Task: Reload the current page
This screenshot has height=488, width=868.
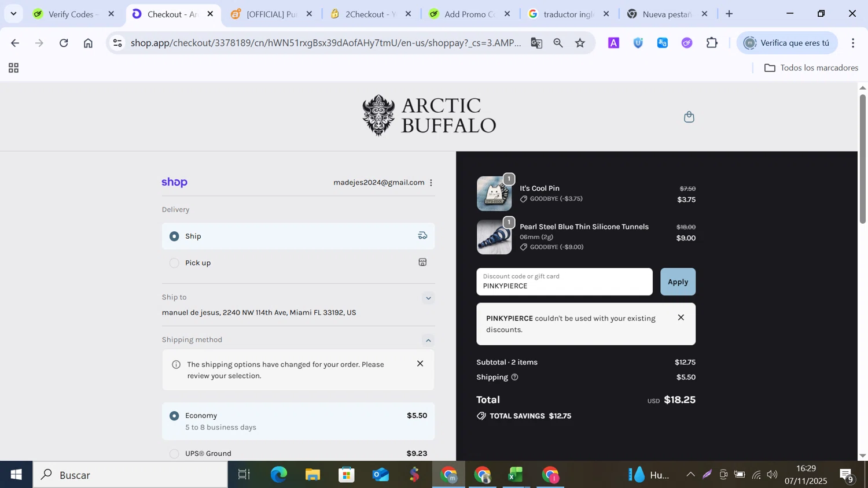Action: tap(64, 43)
